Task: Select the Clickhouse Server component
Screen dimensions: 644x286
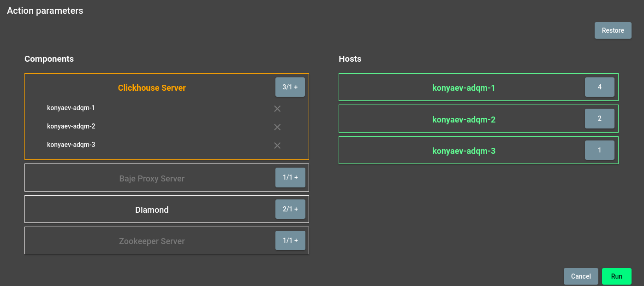Action: tap(152, 88)
